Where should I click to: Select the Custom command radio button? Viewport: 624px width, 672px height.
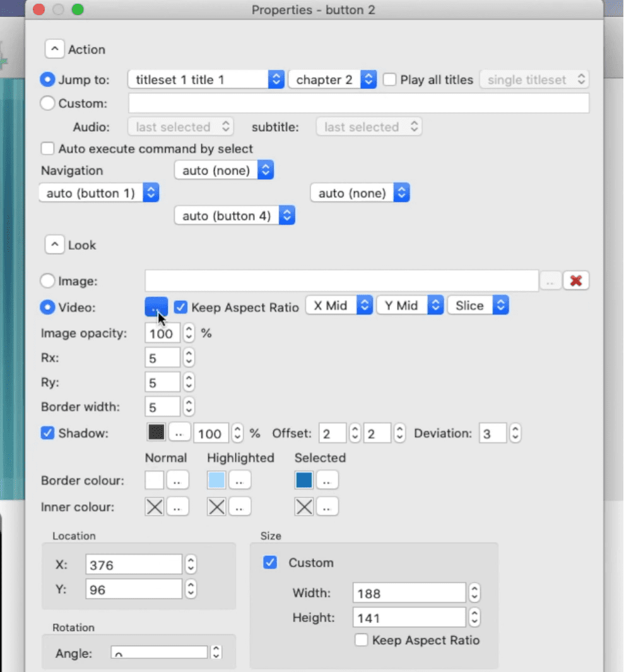coord(48,103)
